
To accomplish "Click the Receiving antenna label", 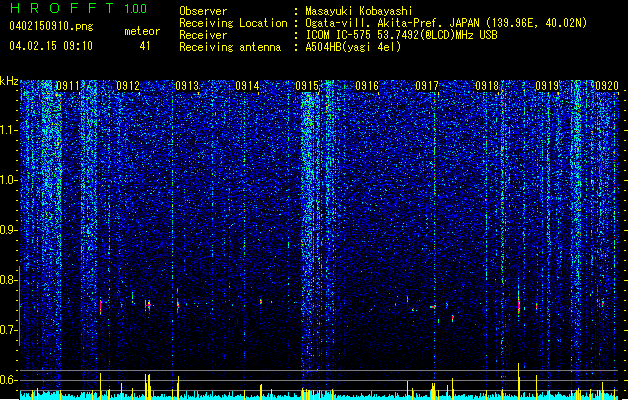I will click(x=230, y=47).
